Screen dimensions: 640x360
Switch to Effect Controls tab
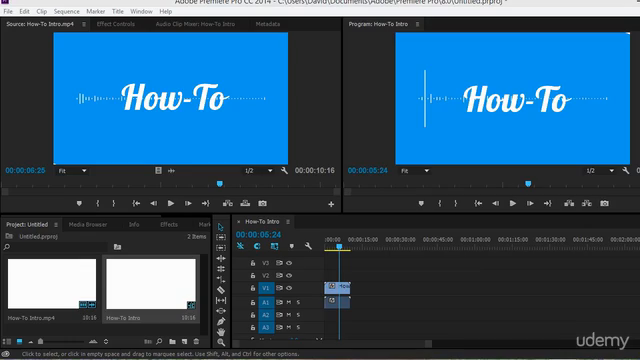[116, 24]
